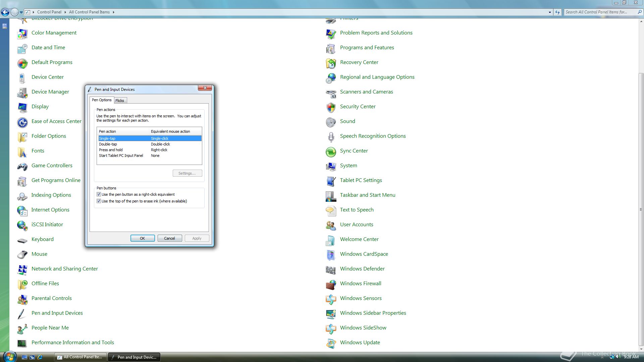Open the Sound speaker icon
This screenshot has height=362, width=644.
(331, 122)
